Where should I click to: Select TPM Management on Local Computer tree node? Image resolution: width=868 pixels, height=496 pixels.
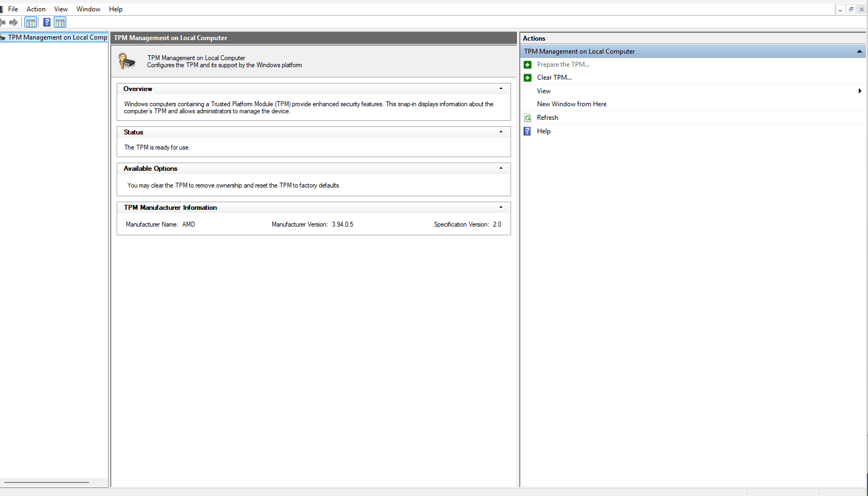[x=54, y=37]
